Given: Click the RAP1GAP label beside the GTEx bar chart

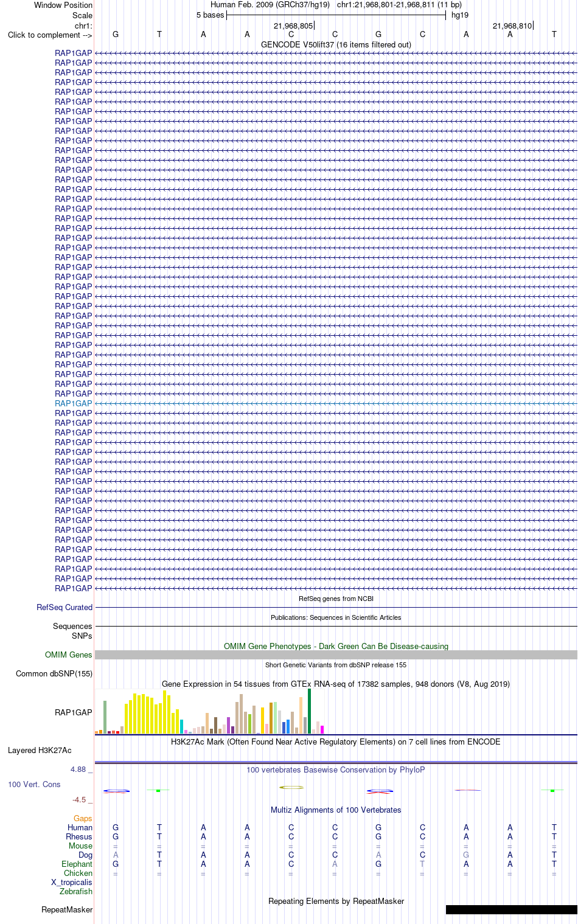Looking at the screenshot, I should (x=74, y=712).
